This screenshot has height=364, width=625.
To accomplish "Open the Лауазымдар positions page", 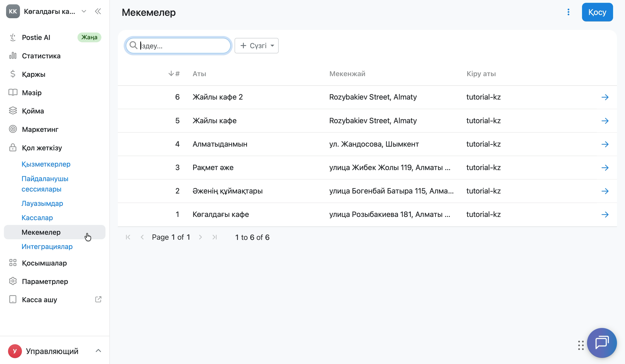I will [x=42, y=203].
